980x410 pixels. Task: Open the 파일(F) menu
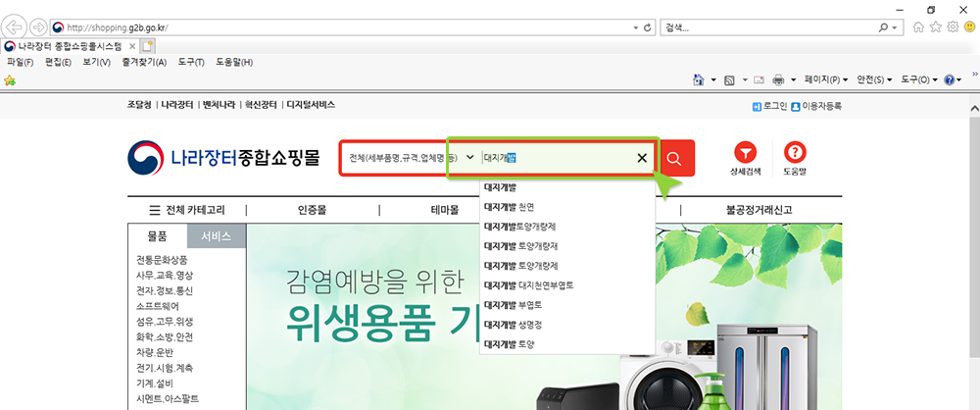20,62
